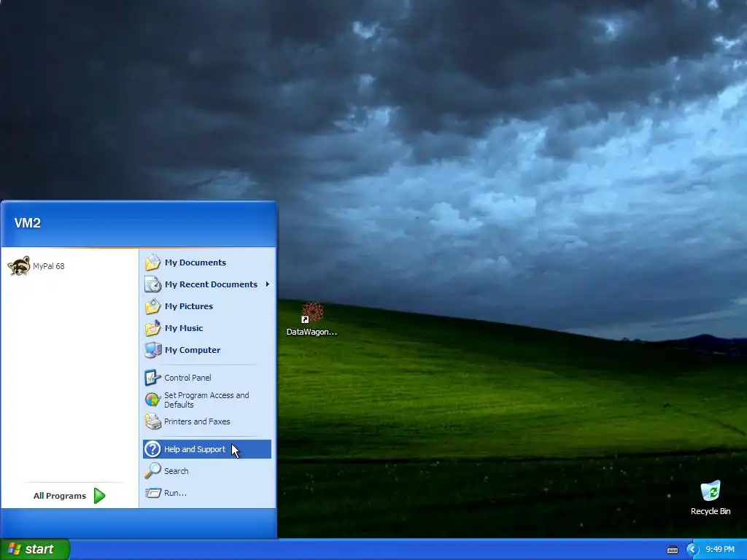Screen dimensions: 747x560
Task: Open My Pictures menu entry
Action: (x=206, y=306)
